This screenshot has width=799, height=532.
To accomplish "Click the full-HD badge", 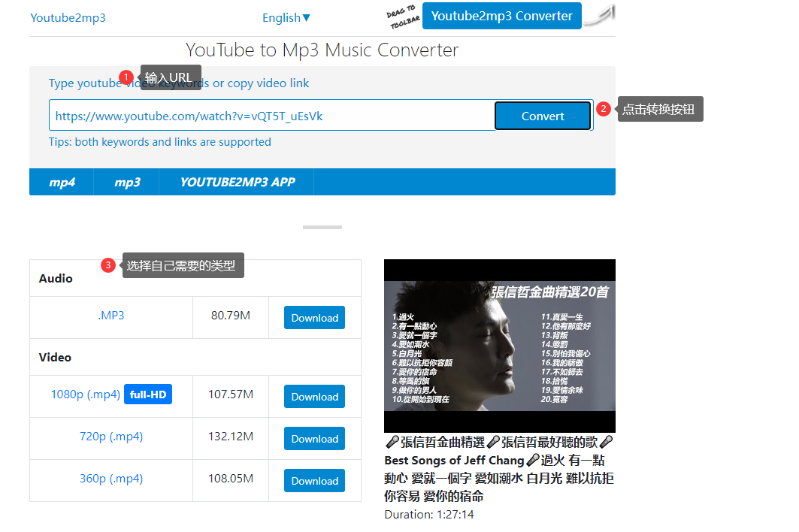I will click(148, 394).
